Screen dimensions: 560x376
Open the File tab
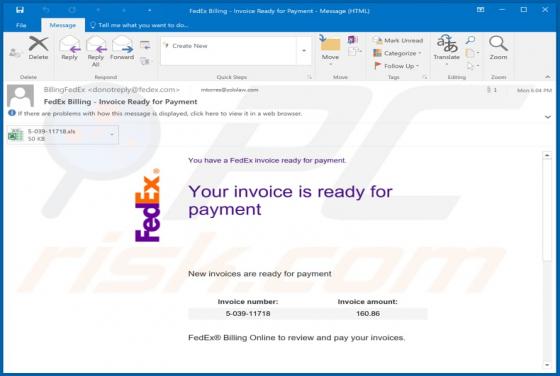point(21,25)
